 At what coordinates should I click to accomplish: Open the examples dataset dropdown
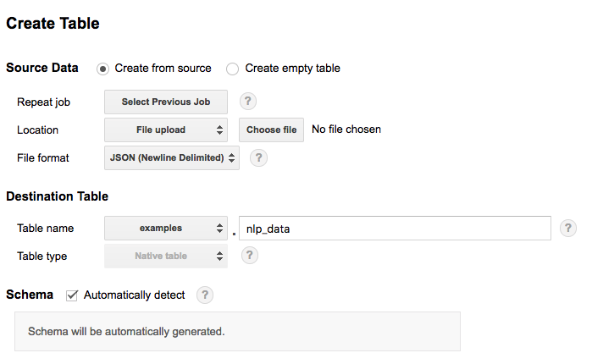166,228
